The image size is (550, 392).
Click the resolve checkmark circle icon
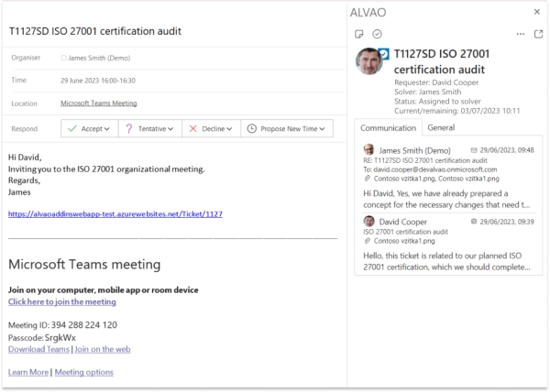tap(377, 34)
